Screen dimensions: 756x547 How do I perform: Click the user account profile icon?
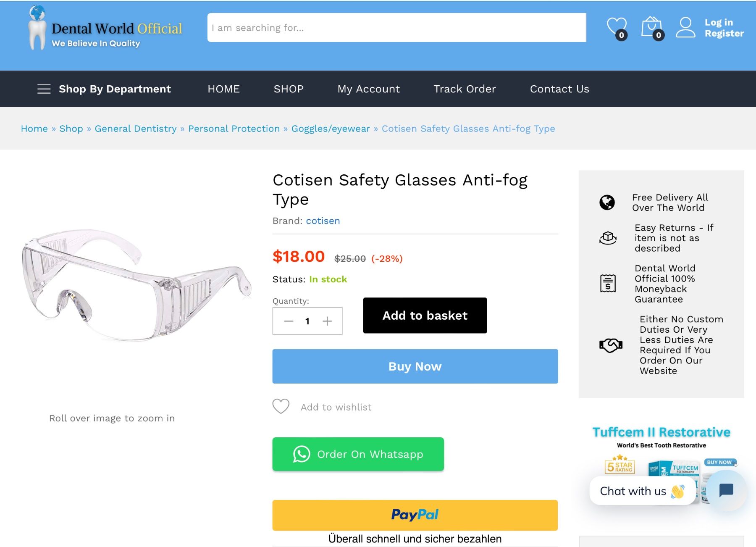685,27
